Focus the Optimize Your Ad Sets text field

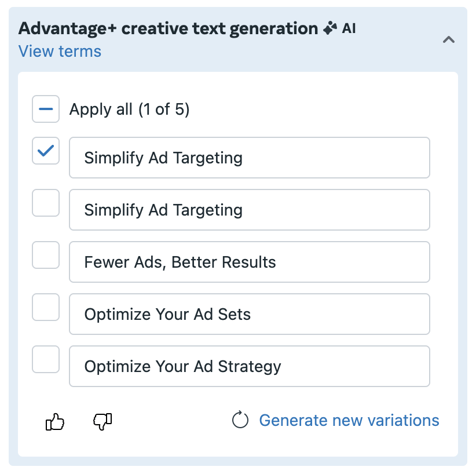tap(250, 314)
